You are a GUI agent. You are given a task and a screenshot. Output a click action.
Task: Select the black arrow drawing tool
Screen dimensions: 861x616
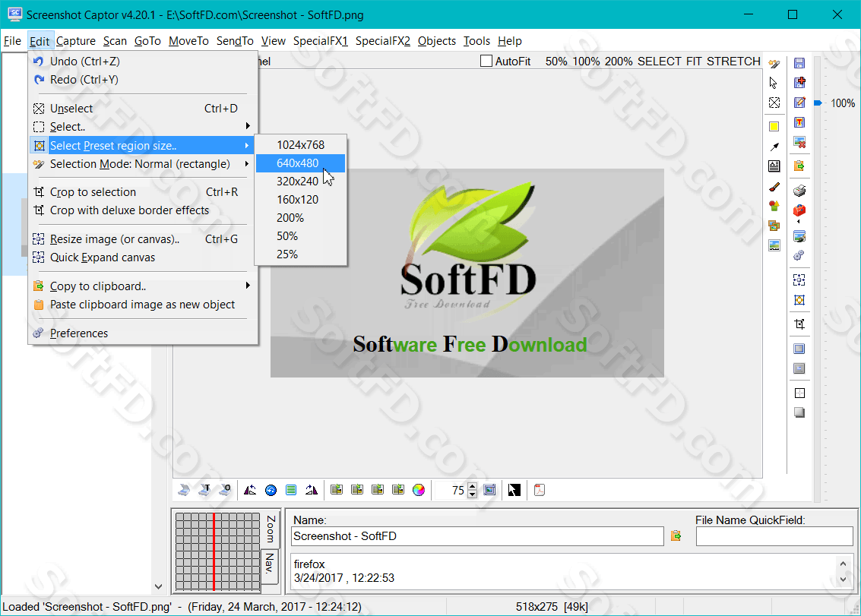[x=774, y=147]
